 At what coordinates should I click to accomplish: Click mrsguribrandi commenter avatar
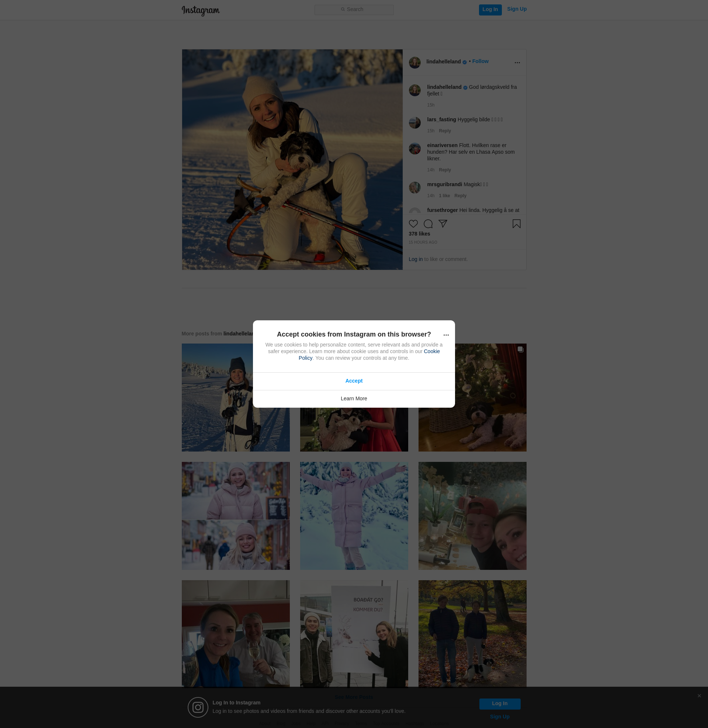(x=414, y=188)
